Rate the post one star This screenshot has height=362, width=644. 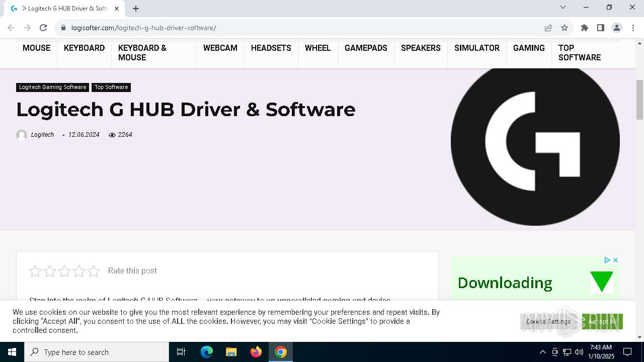[x=35, y=271]
